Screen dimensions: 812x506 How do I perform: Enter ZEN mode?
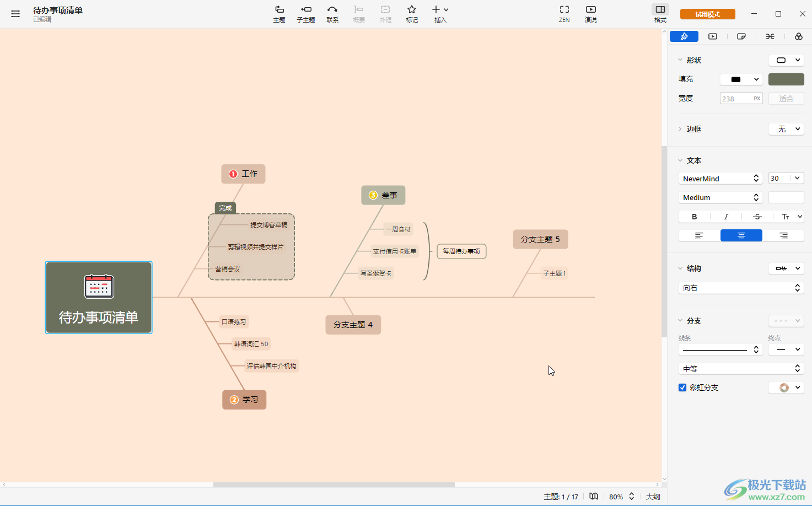click(564, 14)
